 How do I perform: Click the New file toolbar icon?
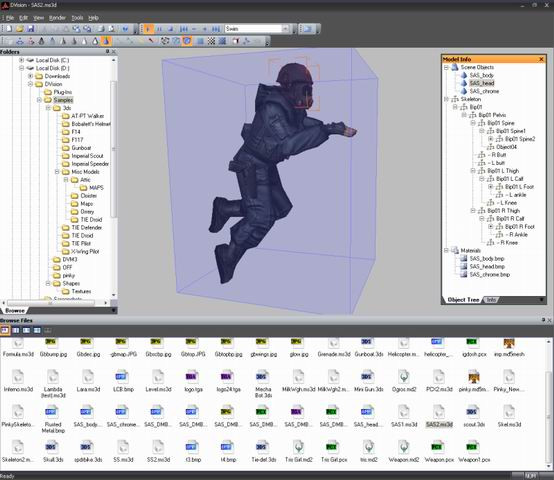(x=9, y=29)
